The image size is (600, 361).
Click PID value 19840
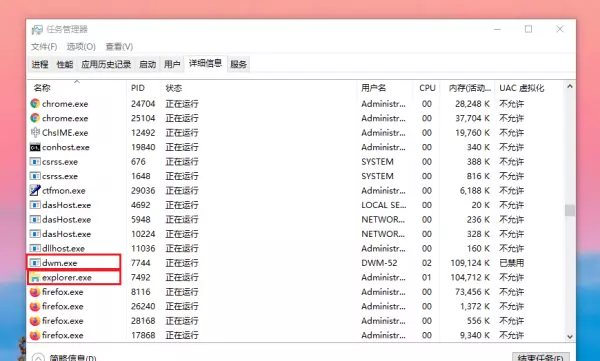(x=143, y=147)
